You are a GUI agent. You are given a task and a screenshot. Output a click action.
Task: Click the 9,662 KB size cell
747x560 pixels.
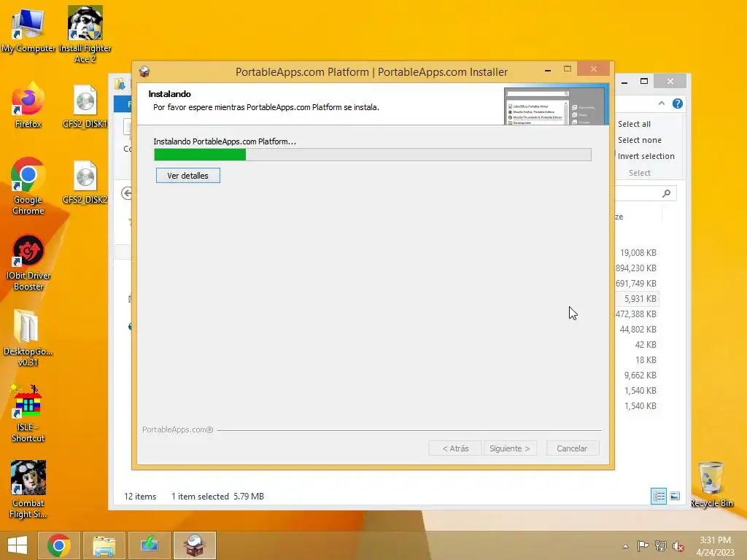tap(640, 376)
